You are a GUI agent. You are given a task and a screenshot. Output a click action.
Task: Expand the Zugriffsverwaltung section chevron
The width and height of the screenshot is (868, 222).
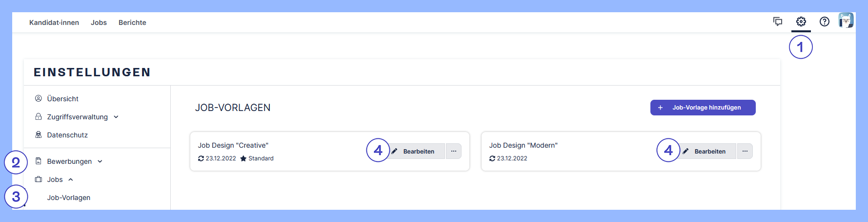(x=116, y=117)
